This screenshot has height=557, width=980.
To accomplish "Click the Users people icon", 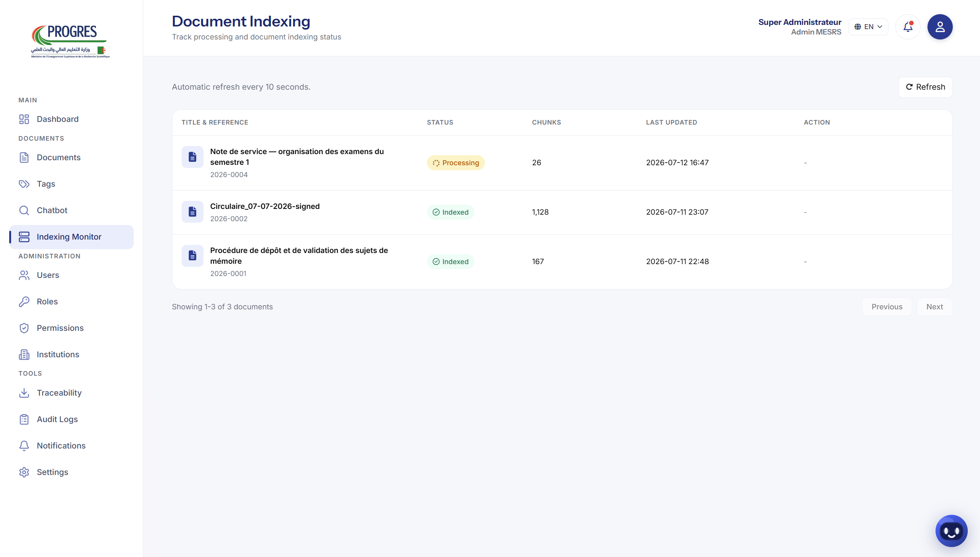I will click(x=24, y=275).
